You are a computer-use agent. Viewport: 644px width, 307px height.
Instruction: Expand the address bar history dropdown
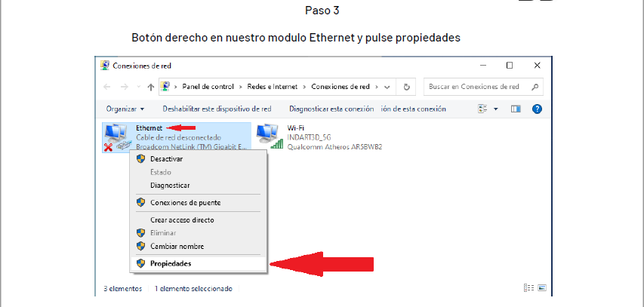pyautogui.click(x=387, y=87)
